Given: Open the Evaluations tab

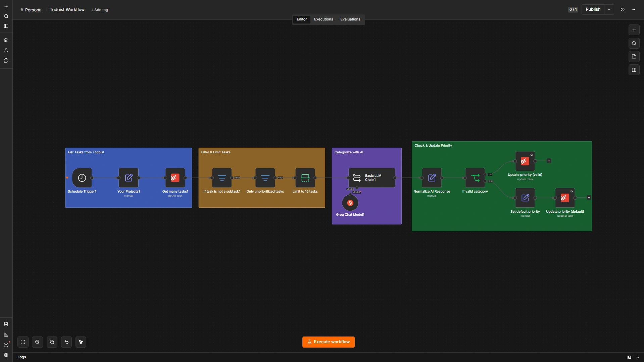Looking at the screenshot, I should pos(350,19).
